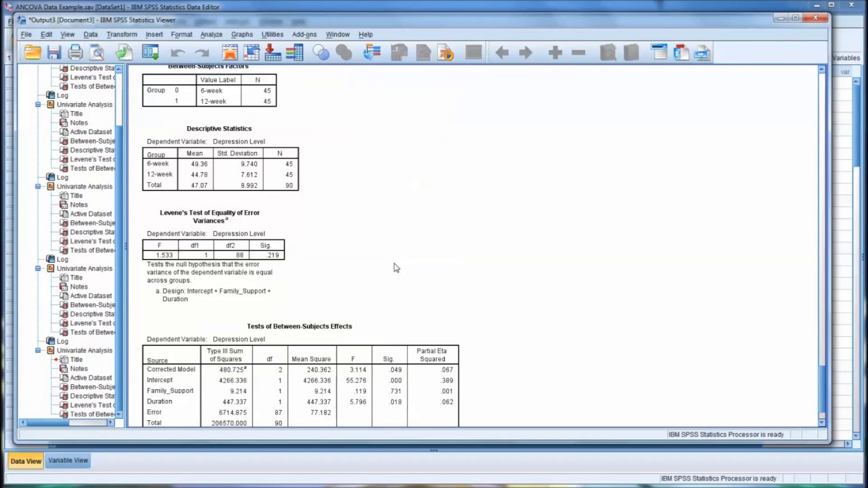
Task: Click the output viewer vertical scrollbar
Action: point(822,244)
